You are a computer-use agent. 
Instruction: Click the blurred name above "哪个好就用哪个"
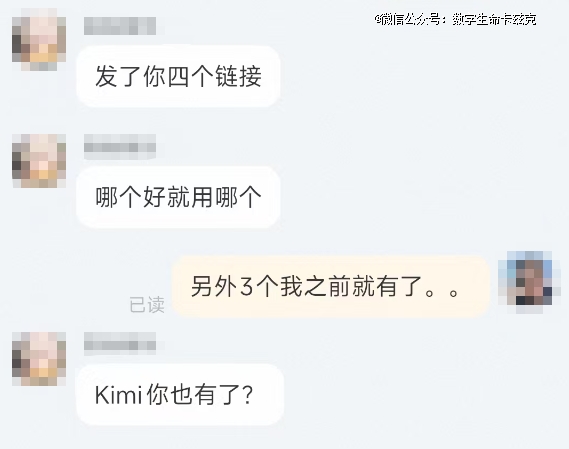(120, 147)
